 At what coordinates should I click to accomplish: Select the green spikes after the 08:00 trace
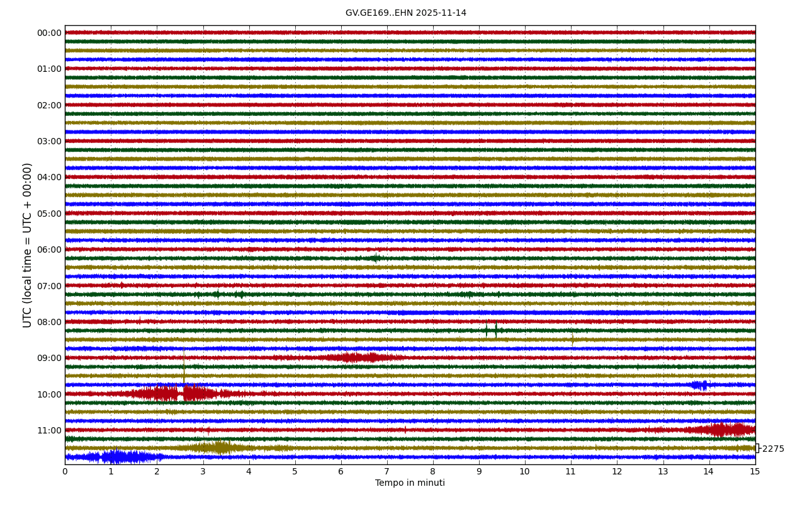tap(492, 330)
